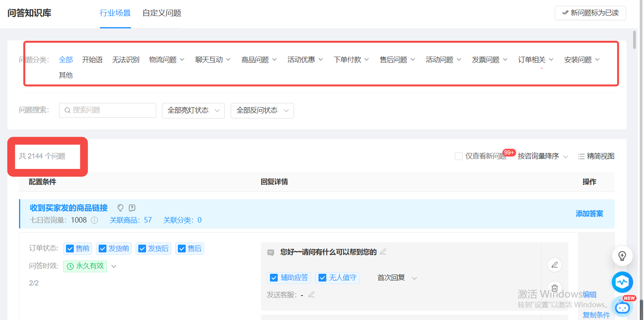
Task: Select the 开始语 category filter
Action: pos(92,59)
